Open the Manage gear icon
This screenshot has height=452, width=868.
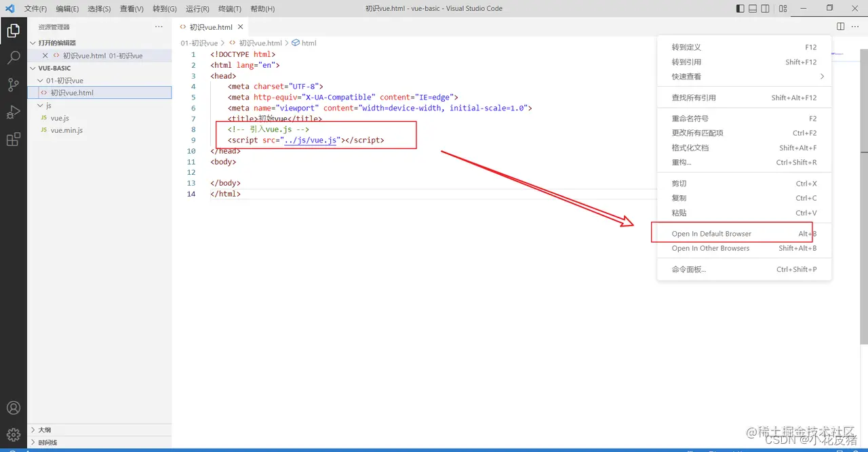(x=13, y=434)
